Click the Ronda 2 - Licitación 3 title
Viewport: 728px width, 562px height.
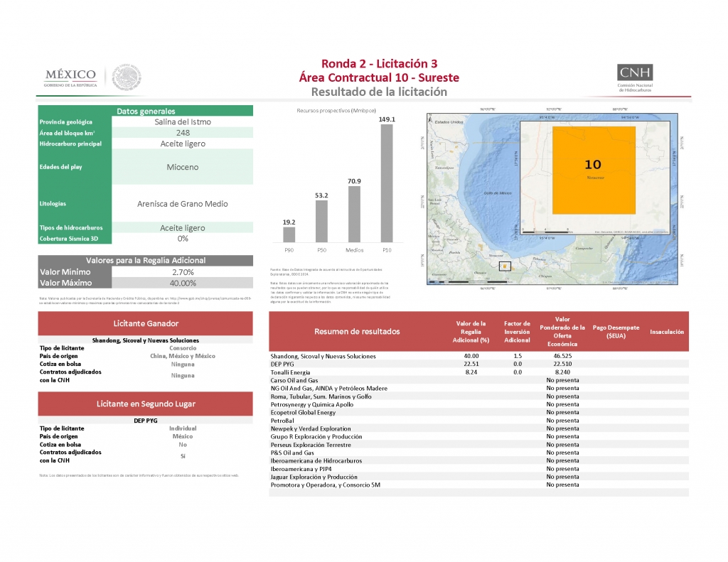tap(379, 63)
